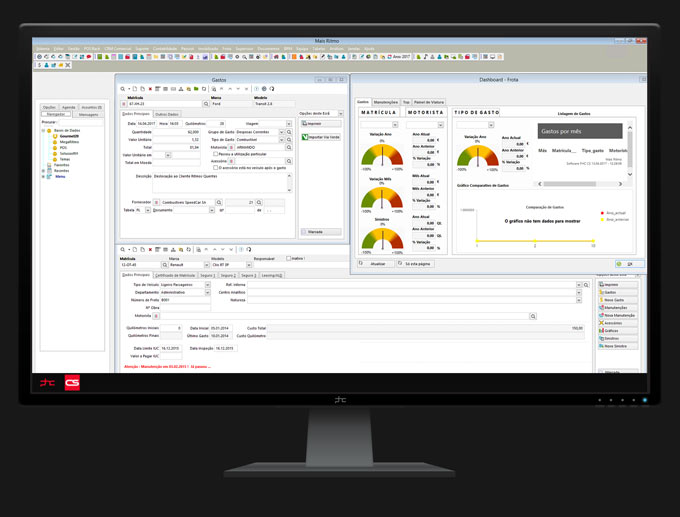Open the Manutenções tab in Dashboard
The image size is (680, 517).
pos(386,102)
